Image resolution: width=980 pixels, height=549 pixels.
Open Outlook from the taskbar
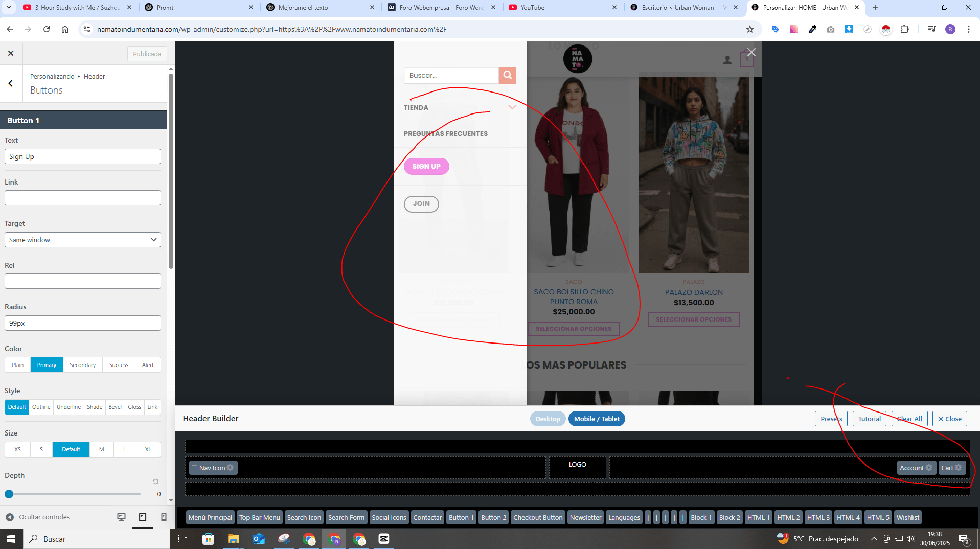click(x=258, y=539)
